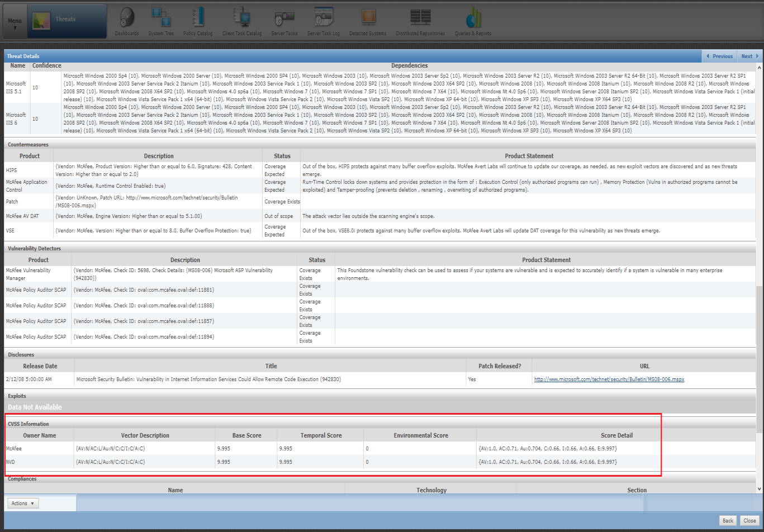Viewport: 764px width, 532px height.
Task: Select the McAfee owner row in CVSS
Action: tap(380, 449)
